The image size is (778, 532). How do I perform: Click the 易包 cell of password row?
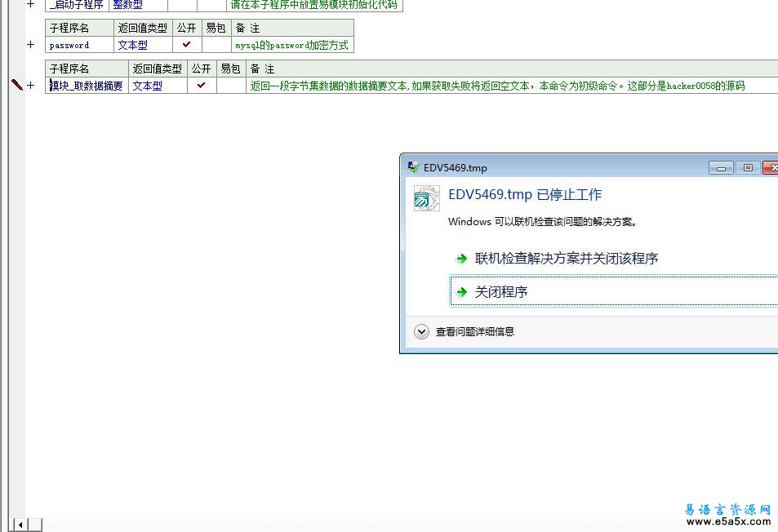216,45
